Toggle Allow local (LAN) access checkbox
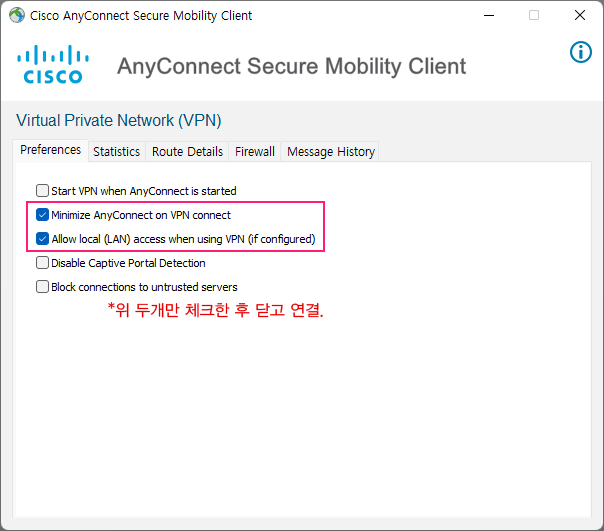This screenshot has height=531, width=604. click(42, 239)
